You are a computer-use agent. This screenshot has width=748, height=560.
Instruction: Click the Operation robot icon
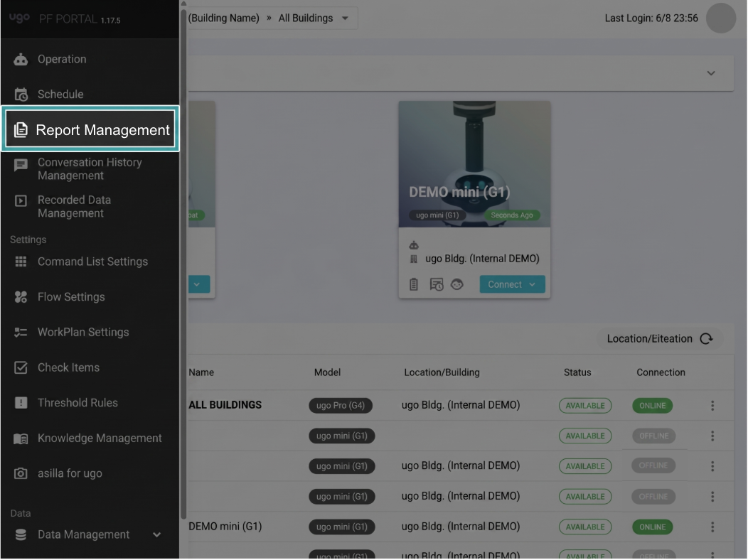pyautogui.click(x=21, y=59)
